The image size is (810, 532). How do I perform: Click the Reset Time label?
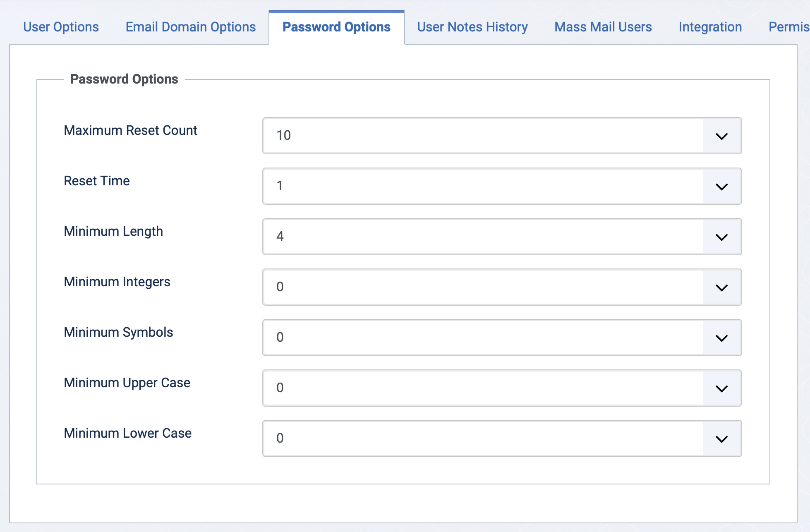(97, 181)
